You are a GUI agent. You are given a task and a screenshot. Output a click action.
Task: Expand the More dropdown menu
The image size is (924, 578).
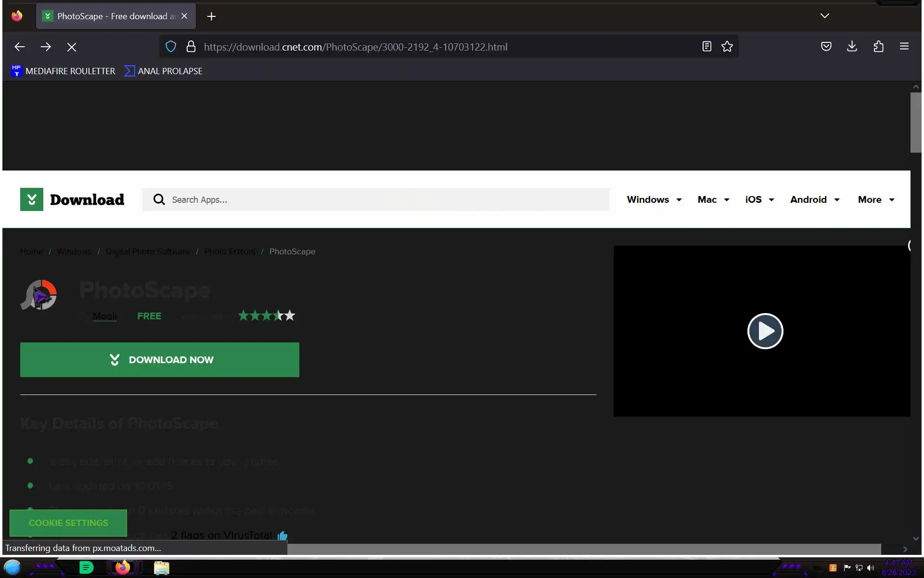pyautogui.click(x=875, y=199)
